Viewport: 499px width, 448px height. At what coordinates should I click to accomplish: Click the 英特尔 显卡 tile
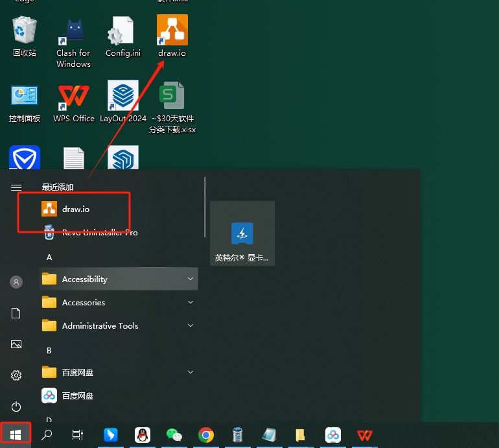click(x=242, y=233)
